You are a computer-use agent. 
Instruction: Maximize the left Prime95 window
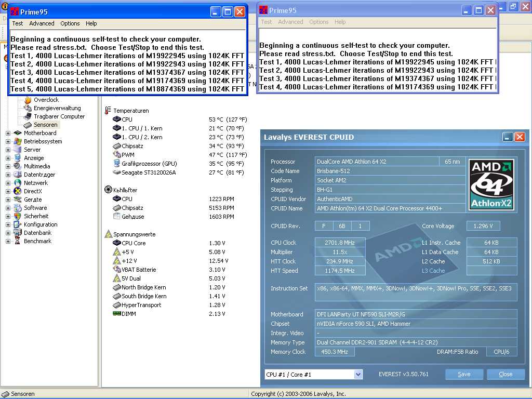tap(228, 12)
